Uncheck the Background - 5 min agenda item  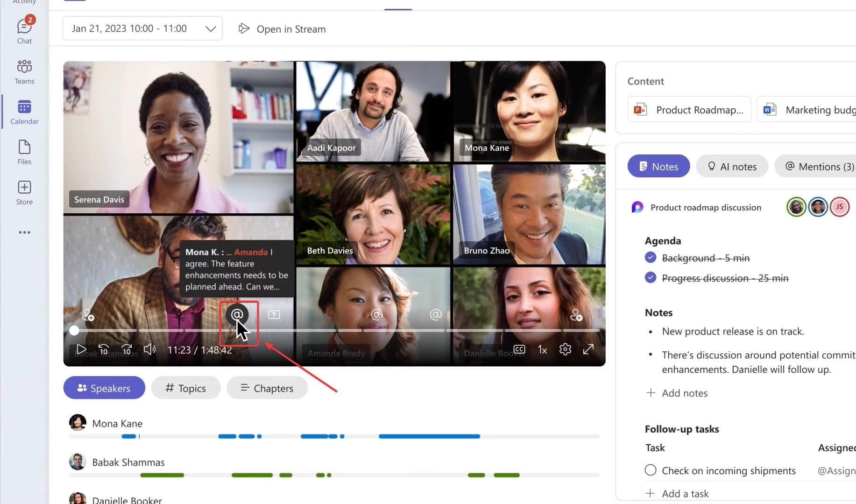coord(651,258)
